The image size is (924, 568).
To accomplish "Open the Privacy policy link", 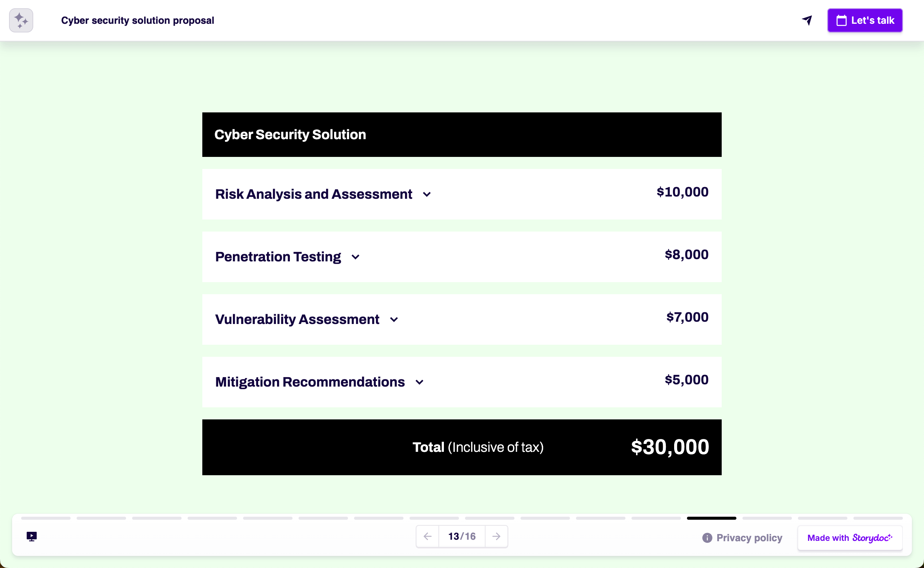I will point(749,538).
